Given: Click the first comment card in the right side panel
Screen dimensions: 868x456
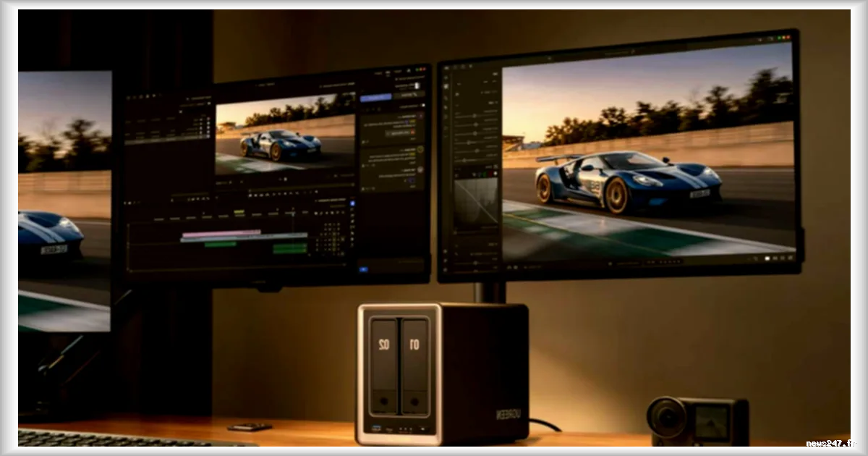Looking at the screenshot, I should pos(393,130).
